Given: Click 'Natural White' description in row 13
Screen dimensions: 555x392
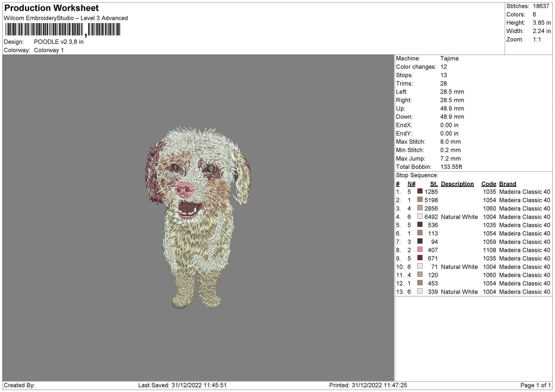Looking at the screenshot, I should click(x=459, y=292).
